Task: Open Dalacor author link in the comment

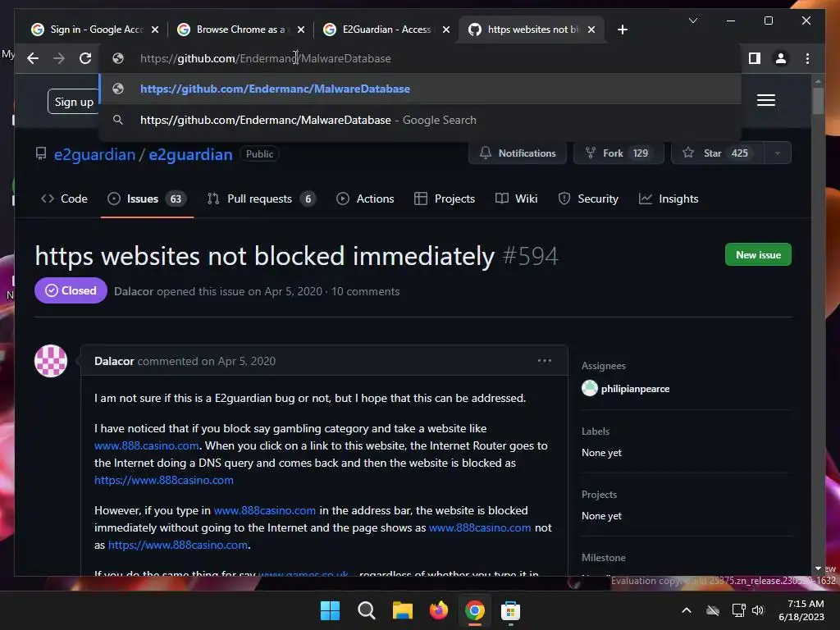Action: pos(114,361)
